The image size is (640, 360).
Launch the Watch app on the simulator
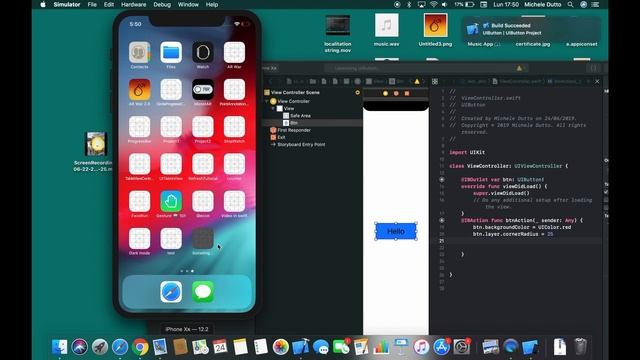(203, 52)
